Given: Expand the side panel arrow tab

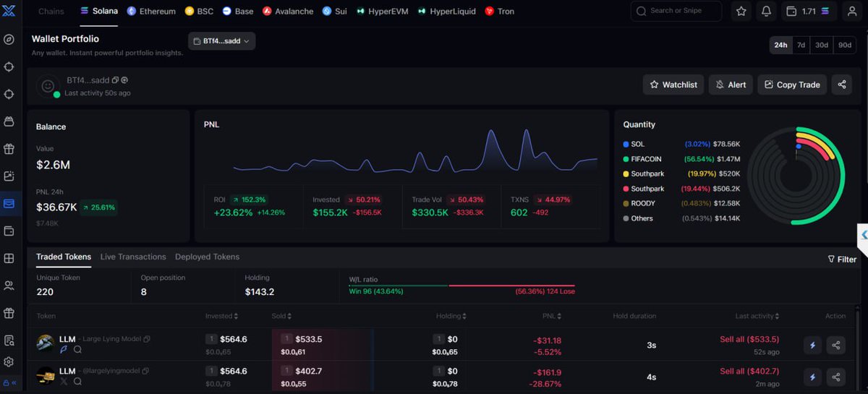Looking at the screenshot, I should pos(863,234).
